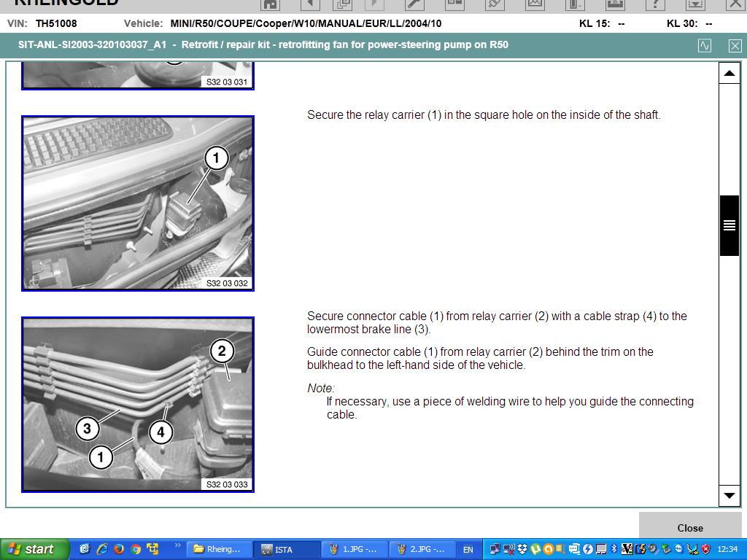Open help via the question mark icon
Screen dimensions: 747x560
pos(654,4)
